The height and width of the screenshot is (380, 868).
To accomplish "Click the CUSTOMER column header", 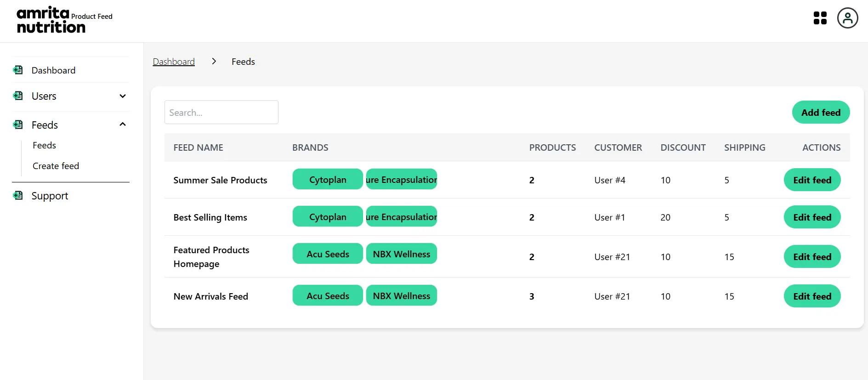I will tap(618, 147).
